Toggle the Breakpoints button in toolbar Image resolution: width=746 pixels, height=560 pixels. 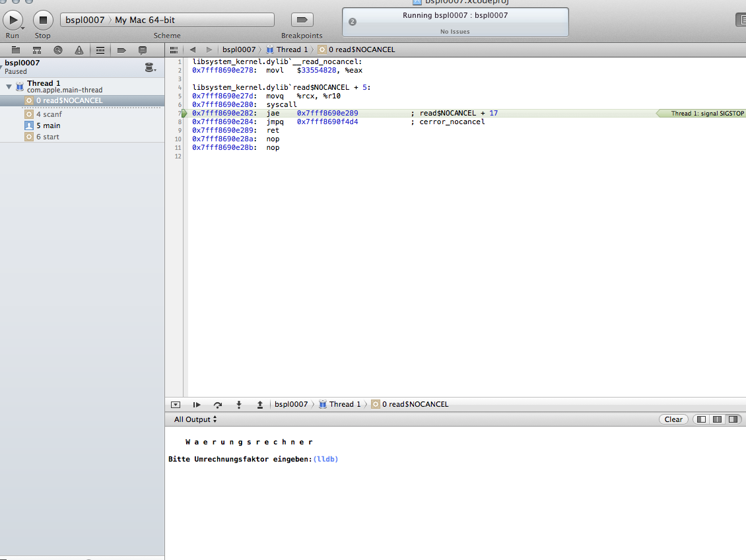(302, 20)
